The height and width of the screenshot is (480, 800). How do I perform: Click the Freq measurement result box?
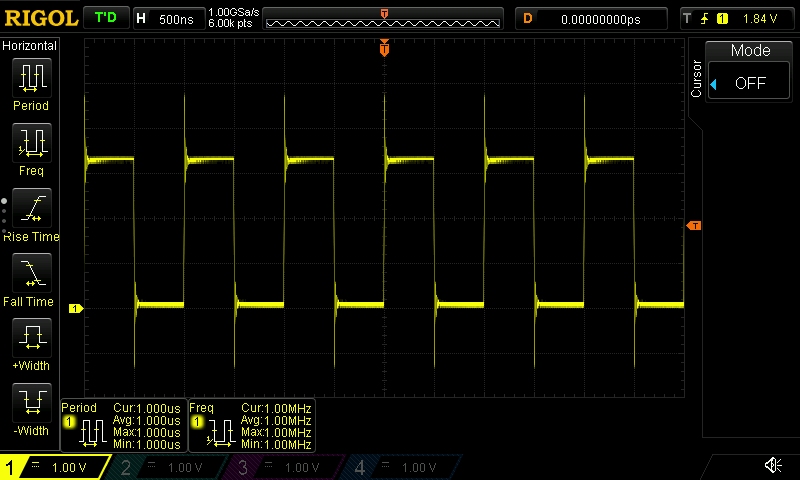pyautogui.click(x=252, y=426)
